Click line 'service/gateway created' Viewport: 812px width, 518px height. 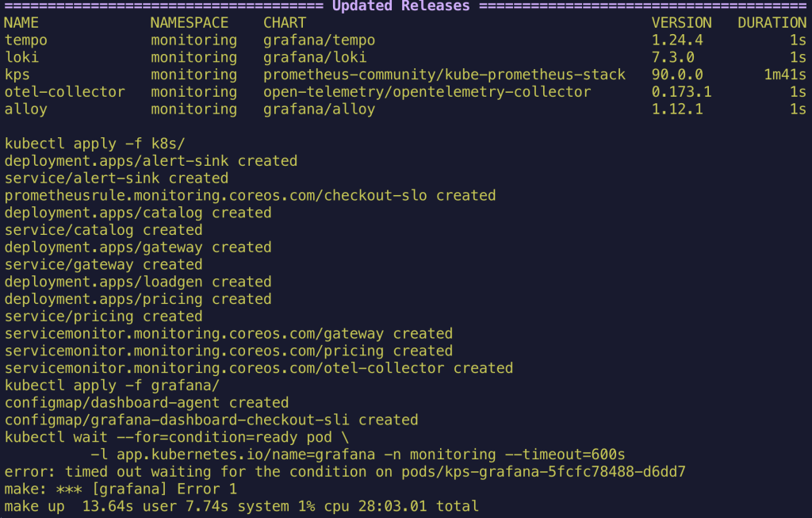pos(104,265)
